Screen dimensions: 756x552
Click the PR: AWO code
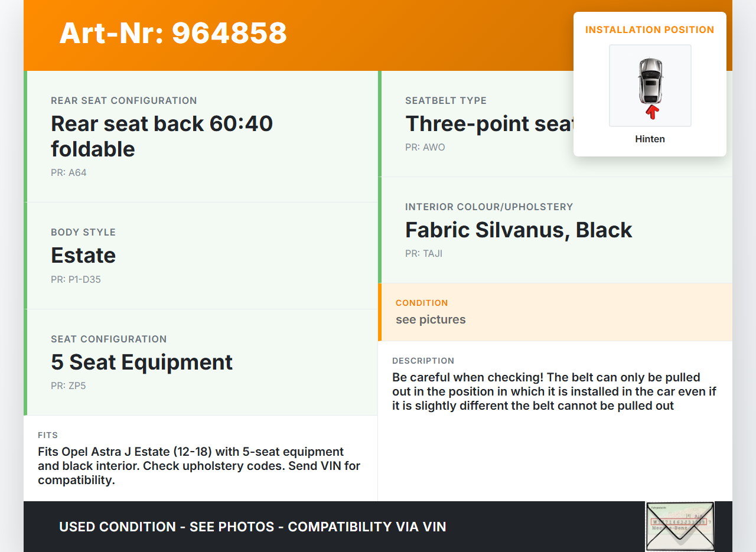[425, 147]
